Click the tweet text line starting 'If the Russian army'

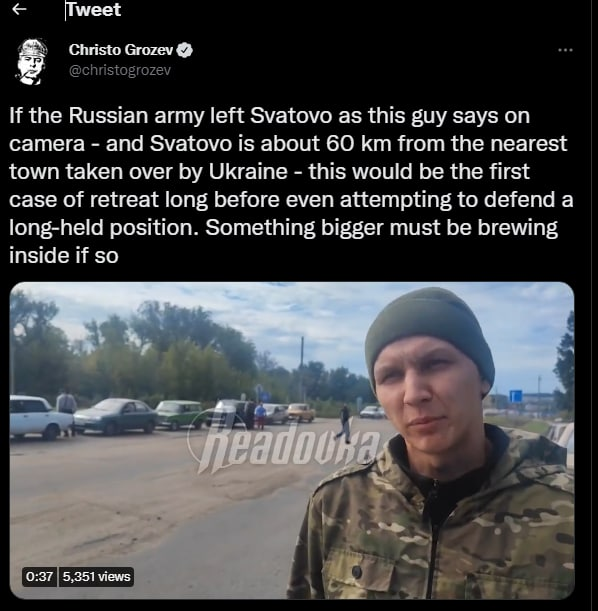coord(269,116)
